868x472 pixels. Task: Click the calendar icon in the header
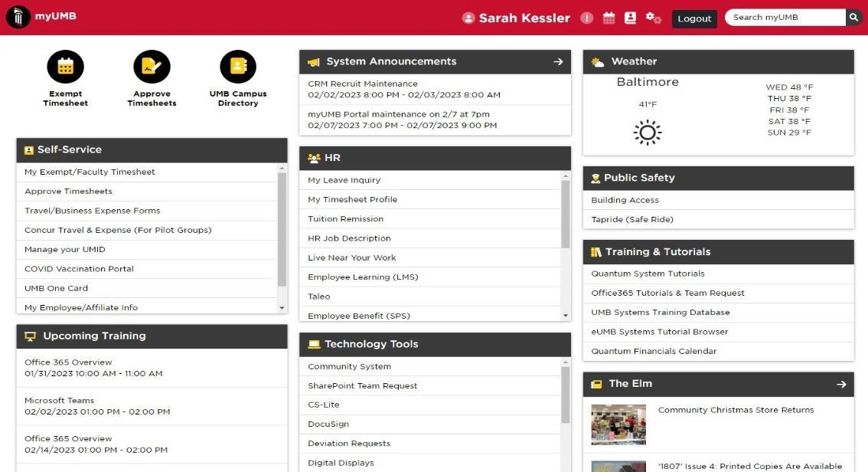coord(608,17)
